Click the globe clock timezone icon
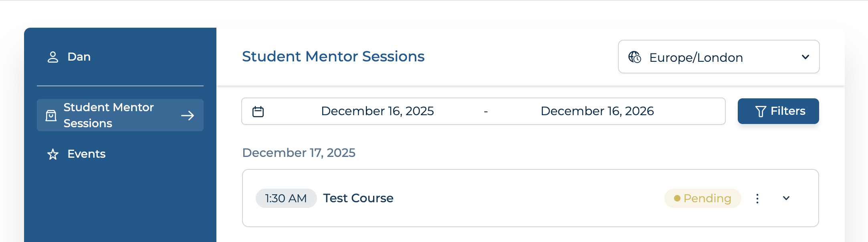This screenshot has height=242, width=868. pyautogui.click(x=635, y=57)
